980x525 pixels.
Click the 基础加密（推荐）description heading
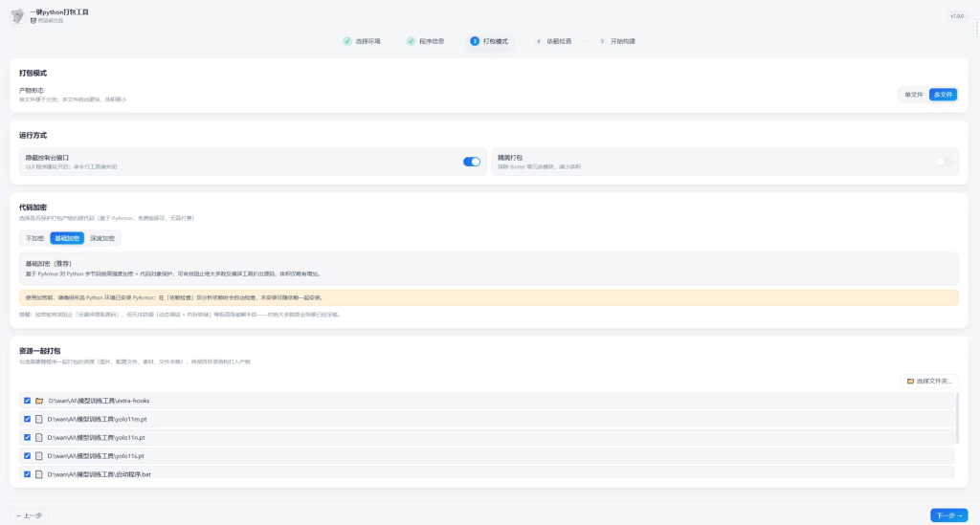coord(49,263)
